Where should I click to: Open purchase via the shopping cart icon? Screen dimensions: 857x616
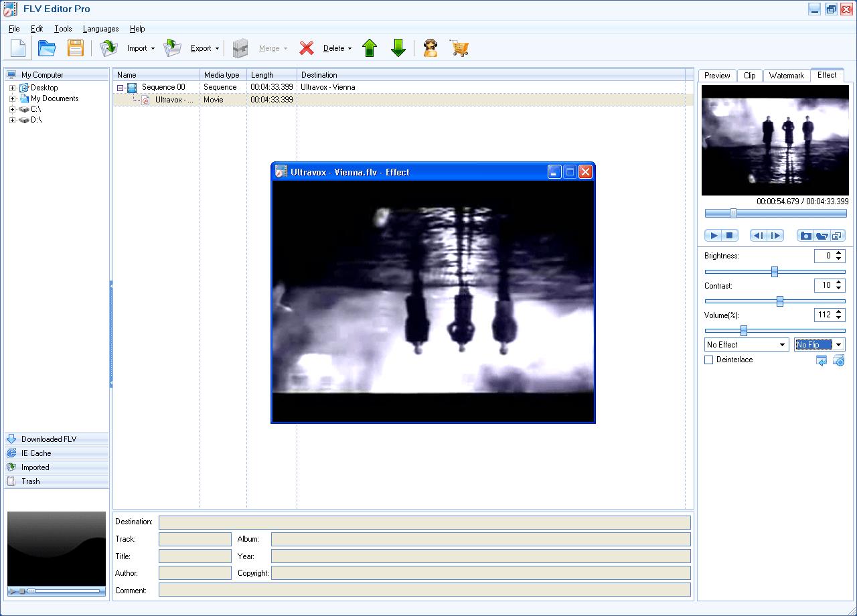tap(459, 48)
